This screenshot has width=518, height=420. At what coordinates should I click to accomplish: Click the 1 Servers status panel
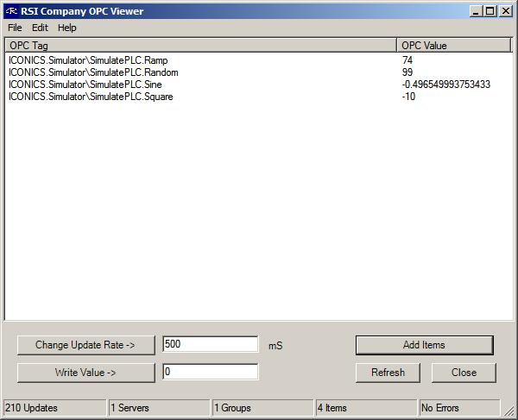159,408
